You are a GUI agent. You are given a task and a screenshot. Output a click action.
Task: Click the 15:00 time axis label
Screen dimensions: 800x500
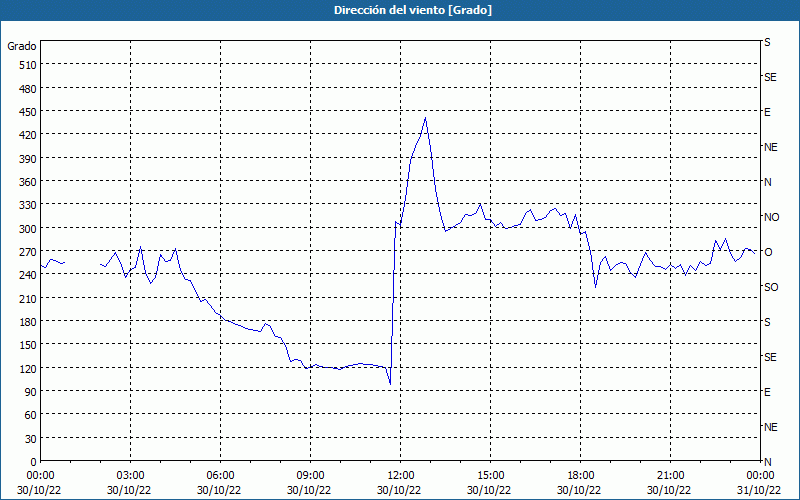click(490, 476)
